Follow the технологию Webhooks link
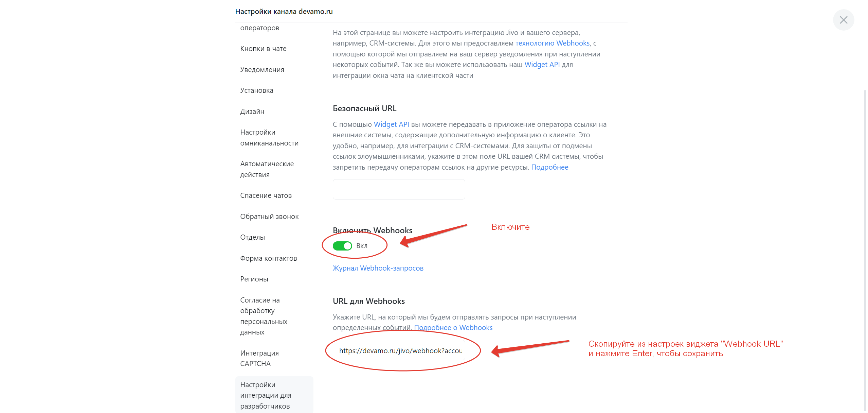Viewport: 868px width, 413px height. [552, 43]
